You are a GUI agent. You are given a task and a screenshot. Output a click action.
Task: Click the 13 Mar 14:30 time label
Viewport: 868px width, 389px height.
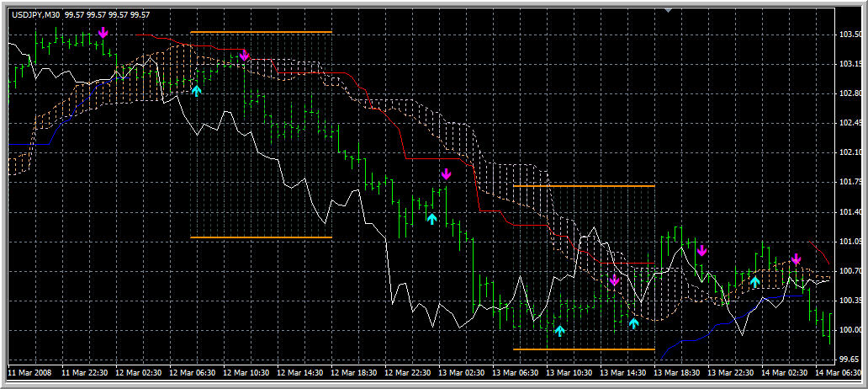622,373
